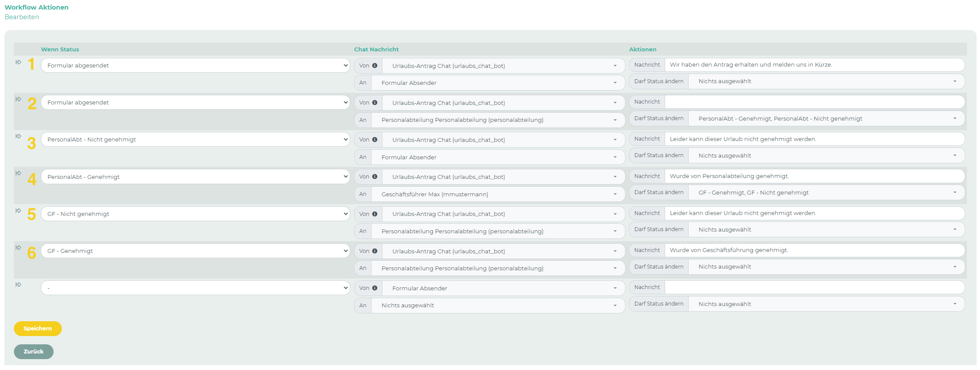Click Nachricht 'Leider kann dieser Urlaub...' in 'PersonalAbt - Nicht genehmigt' row

(x=814, y=139)
